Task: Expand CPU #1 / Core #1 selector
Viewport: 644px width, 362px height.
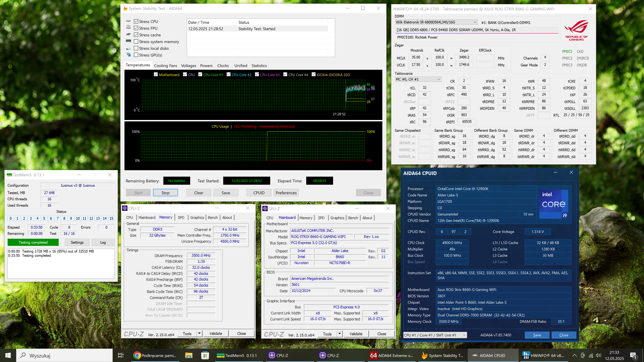Action: click(464, 335)
